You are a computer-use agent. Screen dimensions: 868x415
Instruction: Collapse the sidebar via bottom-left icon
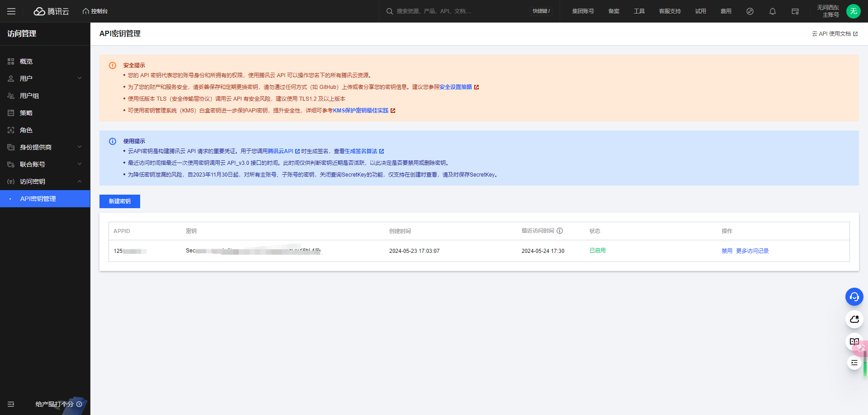(x=11, y=404)
